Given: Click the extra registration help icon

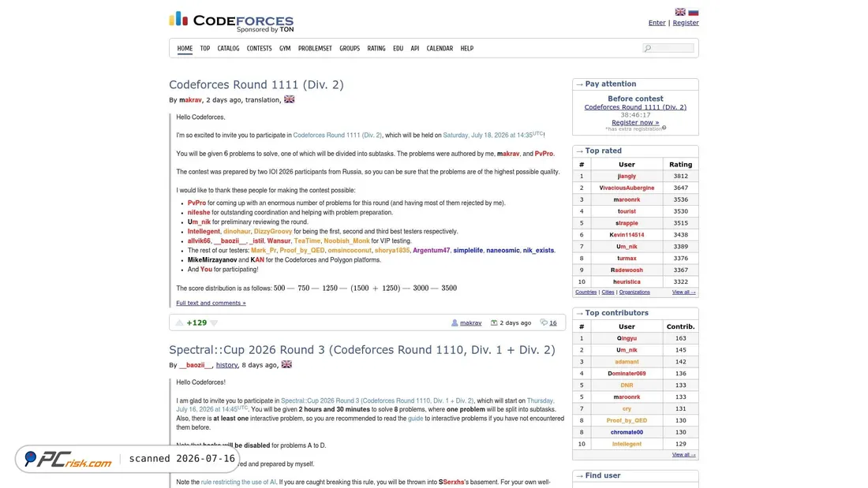Looking at the screenshot, I should [664, 128].
